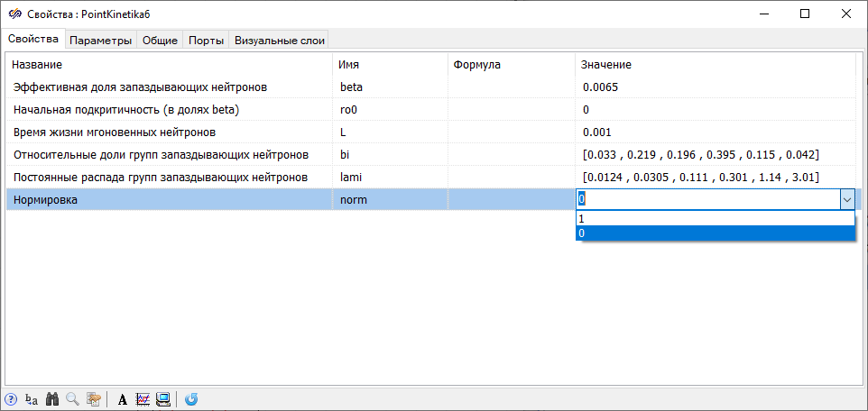Click the computer monitor icon
868x411 pixels.
click(x=163, y=399)
